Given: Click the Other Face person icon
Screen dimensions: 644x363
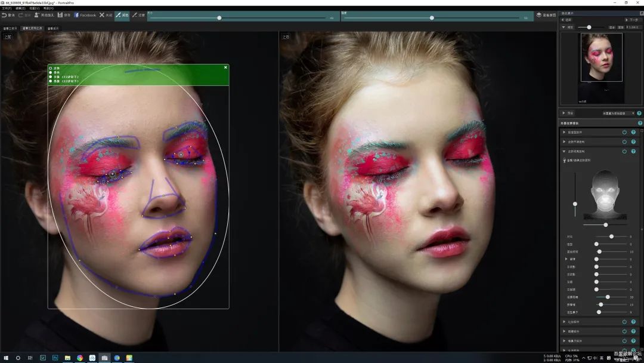Looking at the screenshot, I should [x=36, y=15].
